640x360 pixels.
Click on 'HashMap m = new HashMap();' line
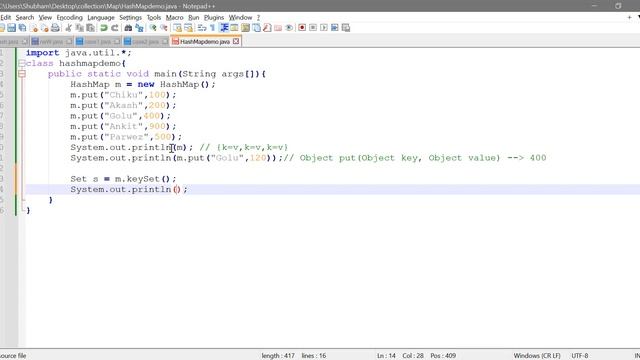(x=143, y=84)
